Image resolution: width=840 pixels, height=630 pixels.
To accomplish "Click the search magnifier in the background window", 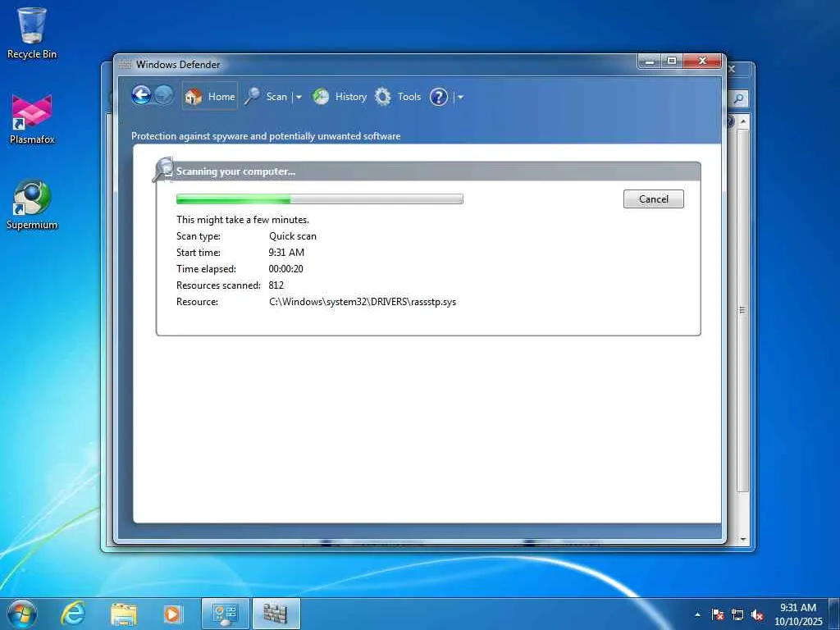I will click(x=739, y=98).
